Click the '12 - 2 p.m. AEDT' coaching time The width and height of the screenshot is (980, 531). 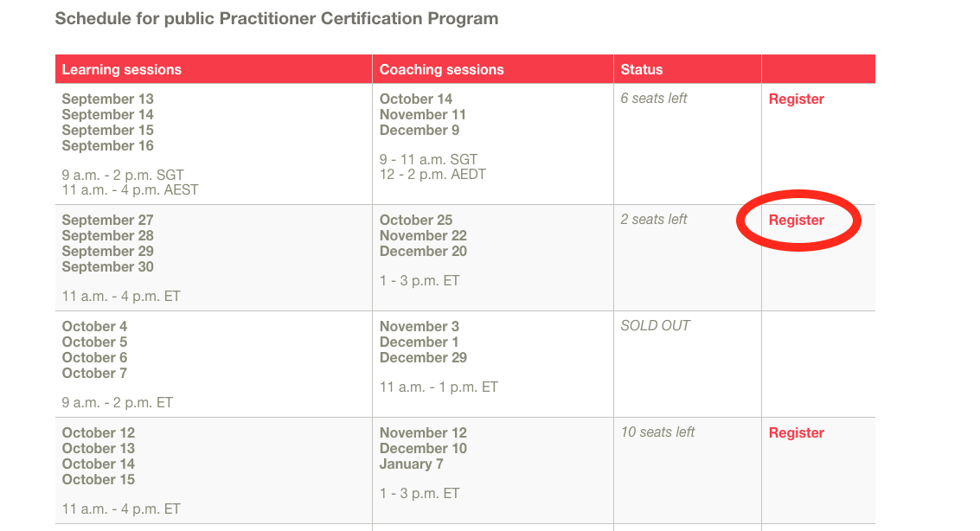(x=432, y=175)
